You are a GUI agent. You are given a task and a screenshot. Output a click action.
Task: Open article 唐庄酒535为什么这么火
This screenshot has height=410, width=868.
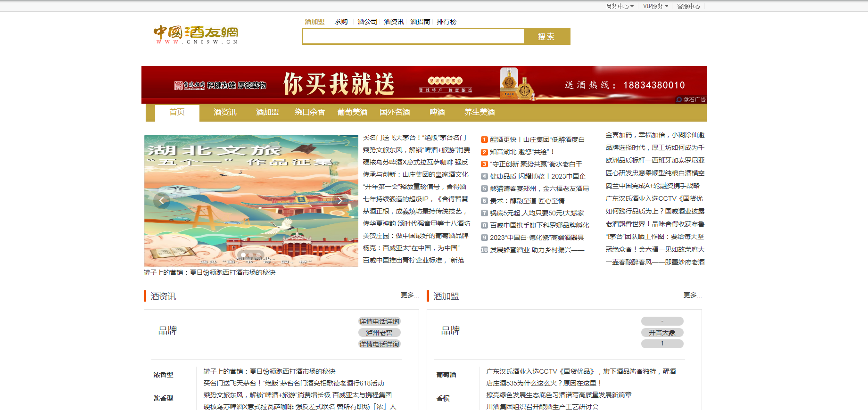pyautogui.click(x=544, y=383)
